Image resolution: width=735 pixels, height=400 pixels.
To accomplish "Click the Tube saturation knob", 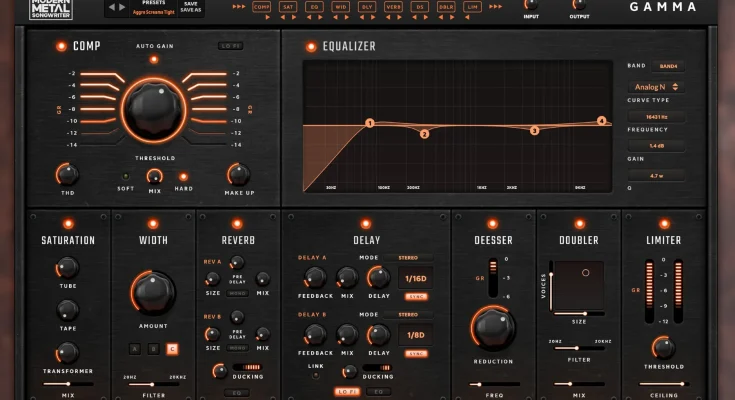I will [67, 268].
